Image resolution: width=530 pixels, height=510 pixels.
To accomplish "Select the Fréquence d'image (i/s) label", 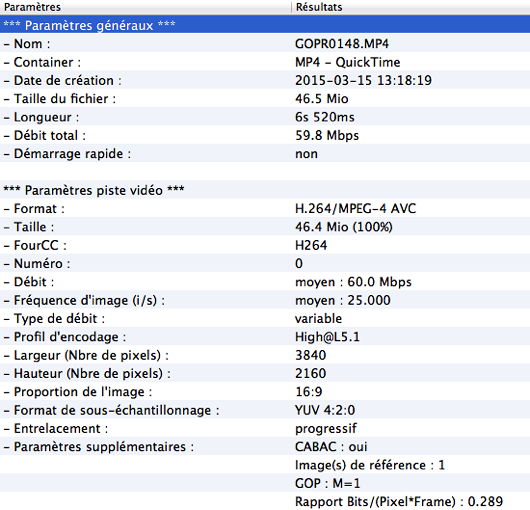I will 84,300.
